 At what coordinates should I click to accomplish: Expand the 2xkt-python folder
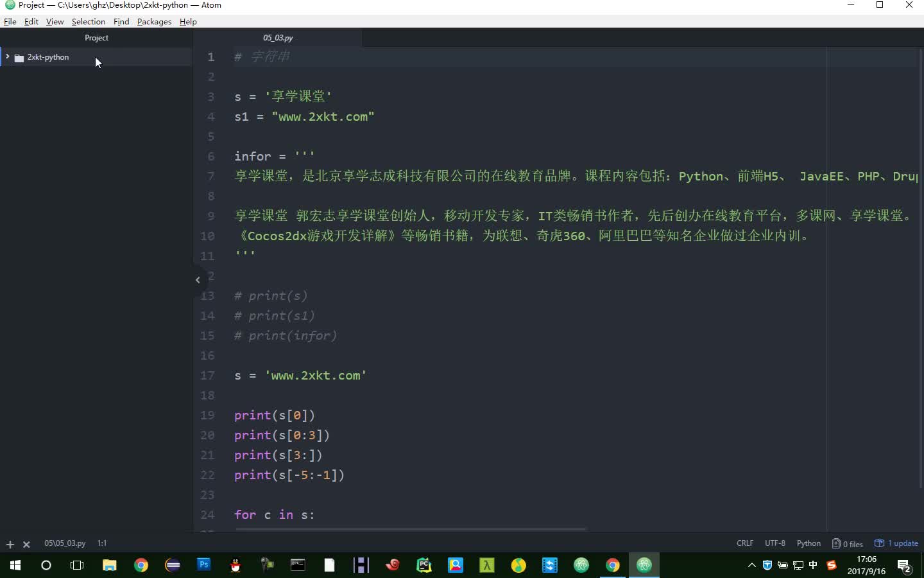(6, 57)
